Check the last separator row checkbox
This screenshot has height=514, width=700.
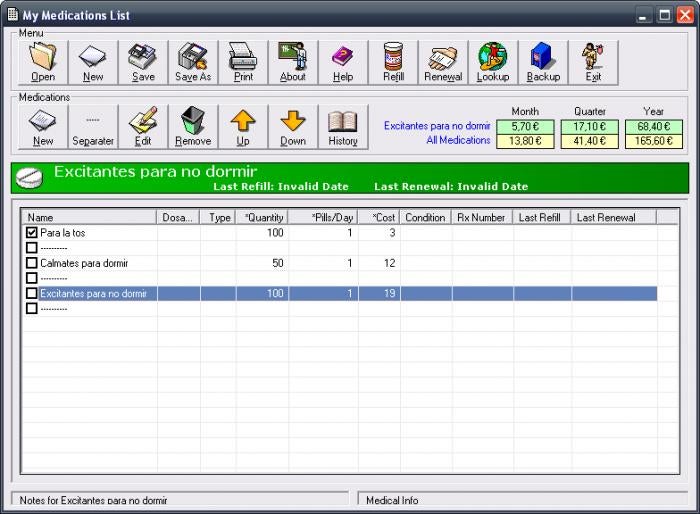31,309
